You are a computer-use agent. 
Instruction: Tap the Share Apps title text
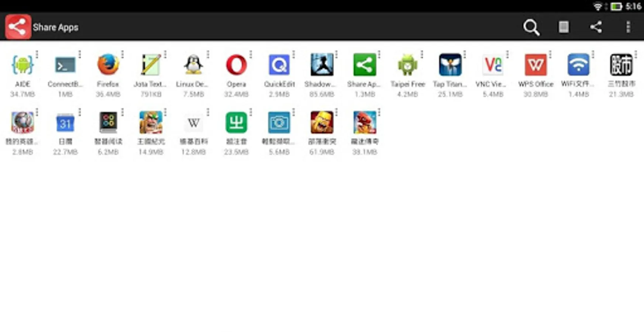[56, 27]
